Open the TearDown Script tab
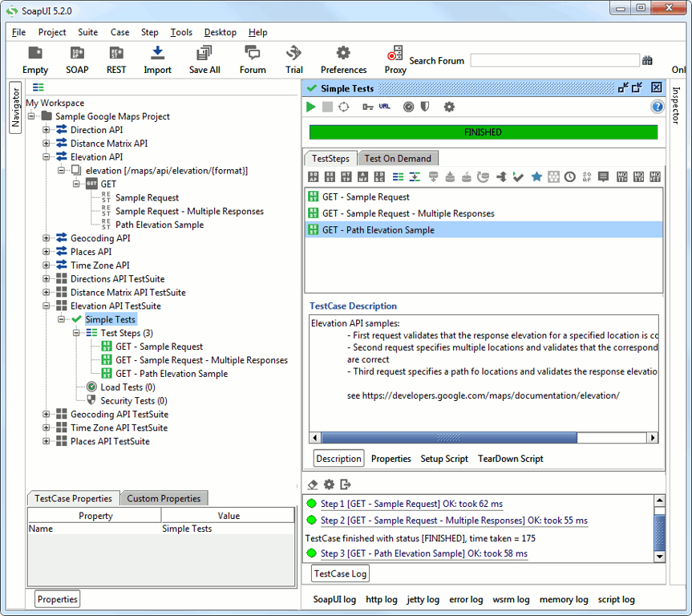The height and width of the screenshot is (616, 692). coord(510,459)
